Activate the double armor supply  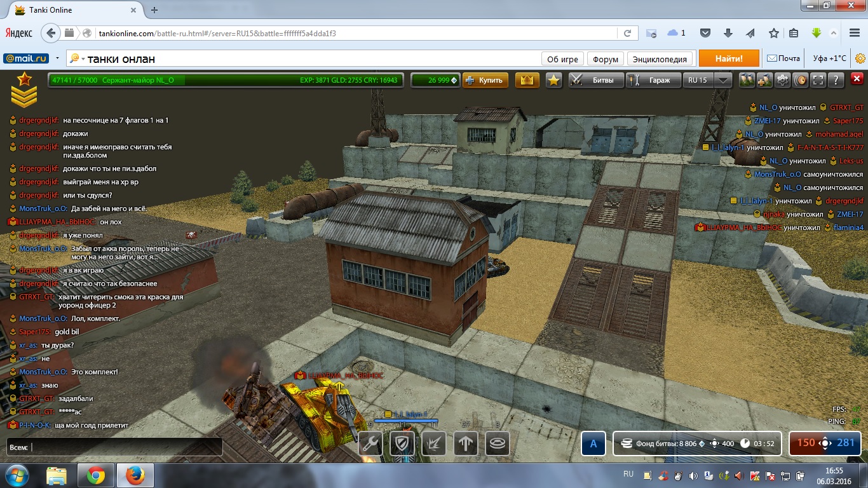(x=402, y=444)
